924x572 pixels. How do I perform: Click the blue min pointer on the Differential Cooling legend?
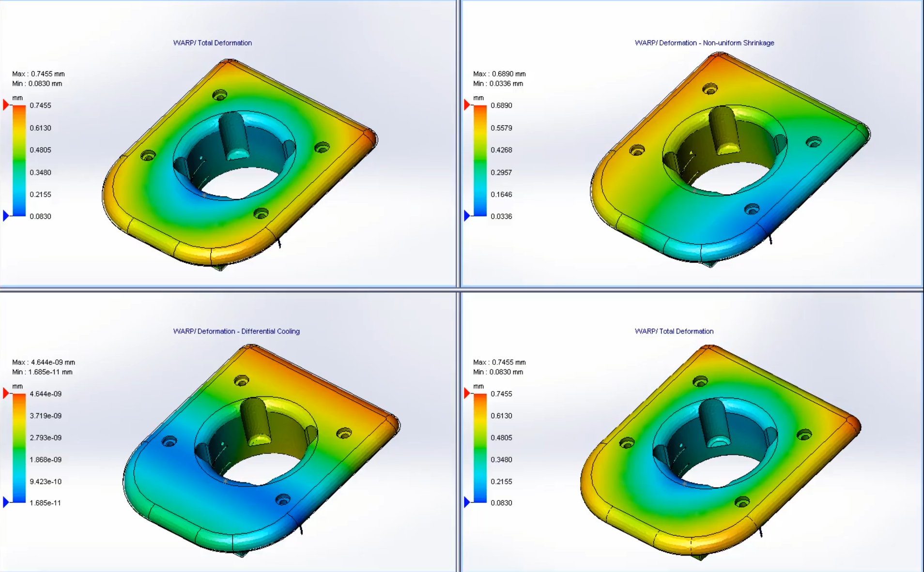5,503
